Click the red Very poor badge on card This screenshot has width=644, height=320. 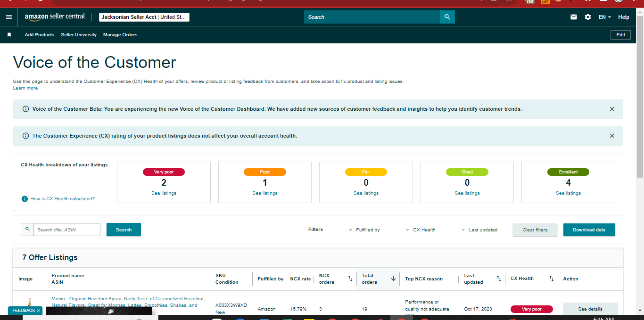tap(164, 172)
